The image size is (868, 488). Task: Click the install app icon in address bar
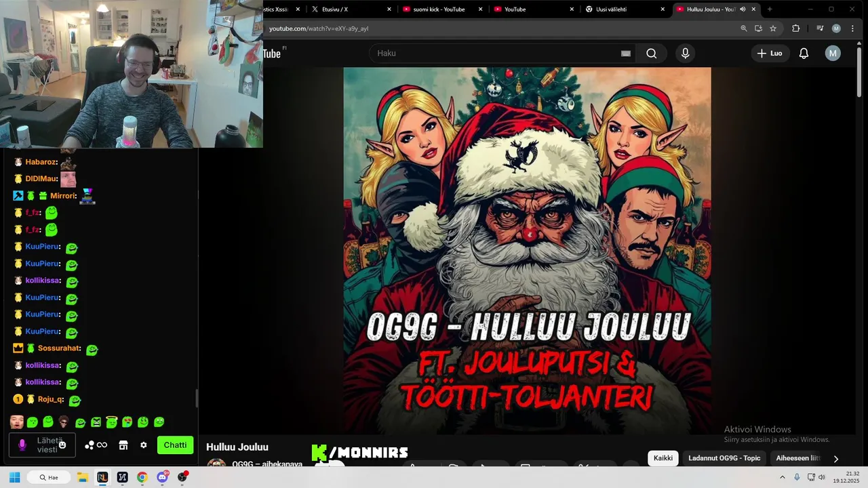pyautogui.click(x=758, y=28)
